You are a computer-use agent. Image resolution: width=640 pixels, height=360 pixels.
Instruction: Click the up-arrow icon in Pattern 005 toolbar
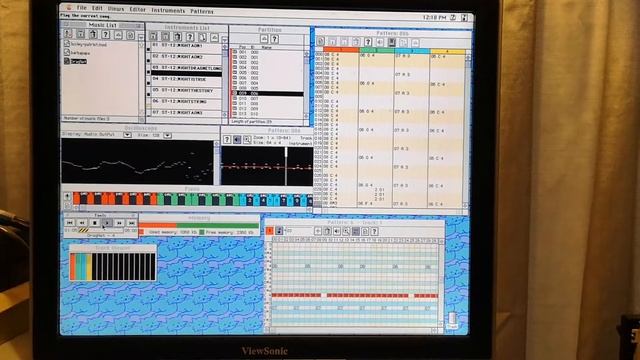[415, 42]
